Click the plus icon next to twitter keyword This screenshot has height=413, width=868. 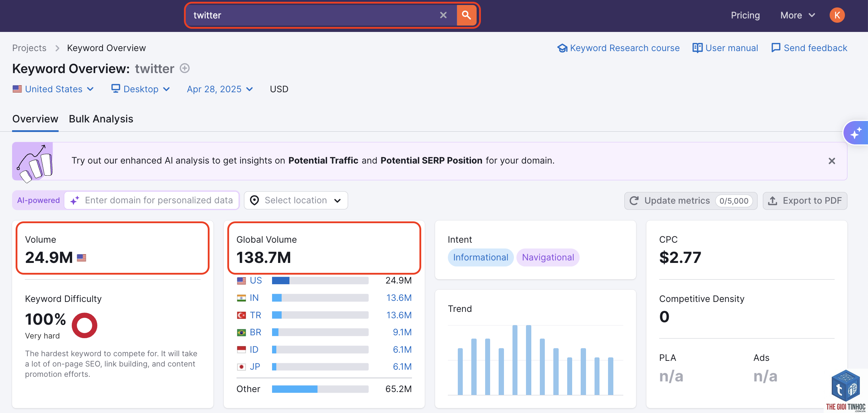(x=185, y=68)
